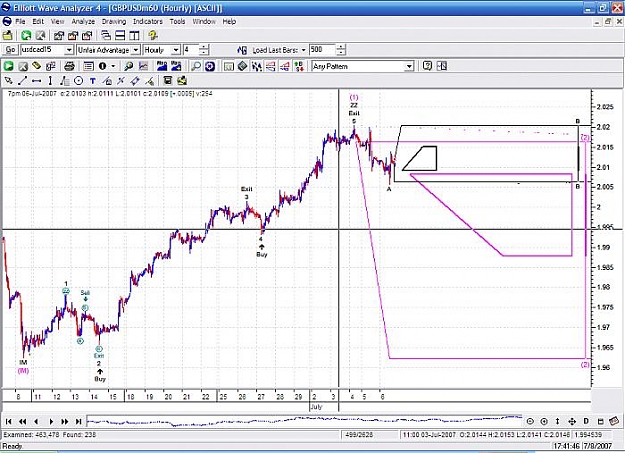Open the Unfair Advantage data source dropdown
Image resolution: width=625 pixels, height=453 pixels.
tap(136, 50)
